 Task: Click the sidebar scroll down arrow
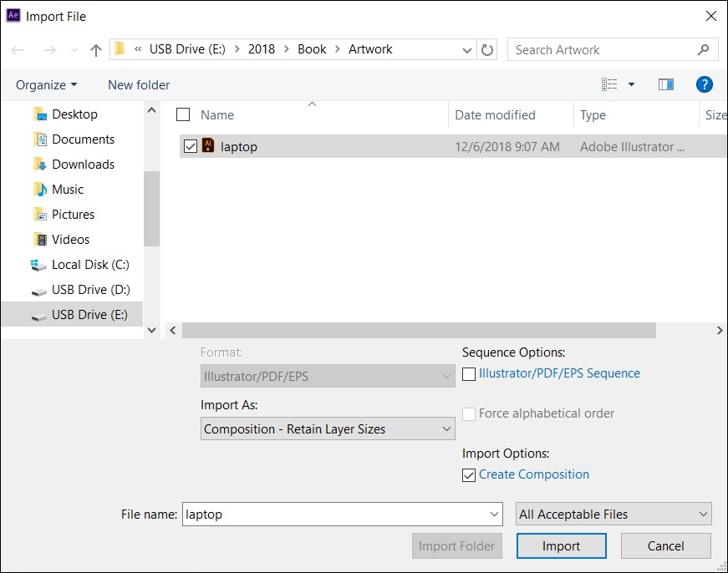151,330
